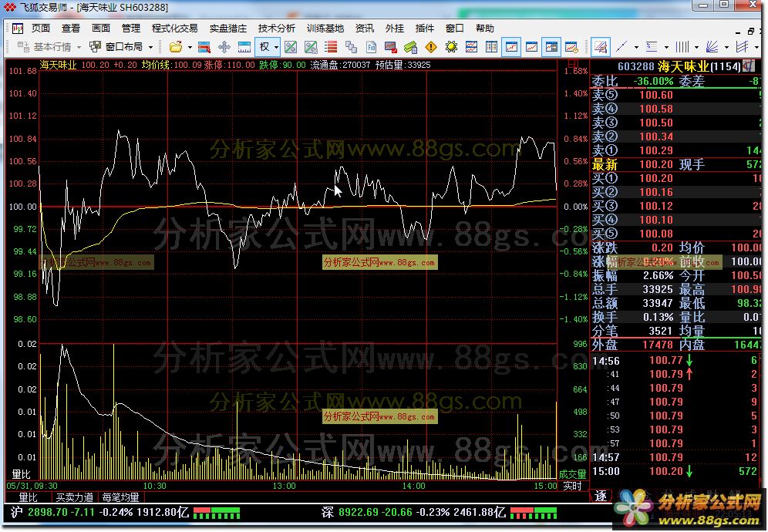Expand the fan lines tool dropdown arrow
Viewport: 768px width, 532px height.
pos(726,48)
